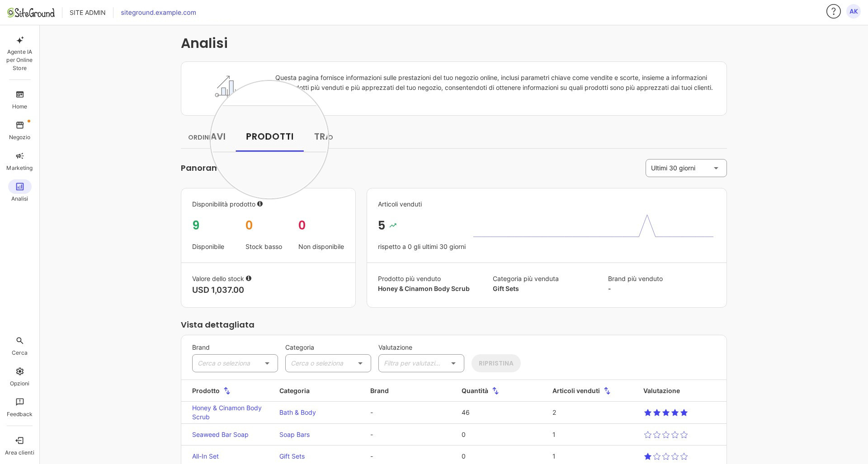868x464 pixels.
Task: Switch to the ORDINI tab
Action: click(199, 137)
